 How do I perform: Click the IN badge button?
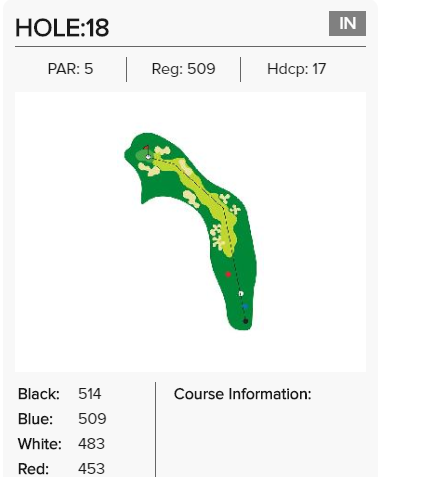(347, 23)
